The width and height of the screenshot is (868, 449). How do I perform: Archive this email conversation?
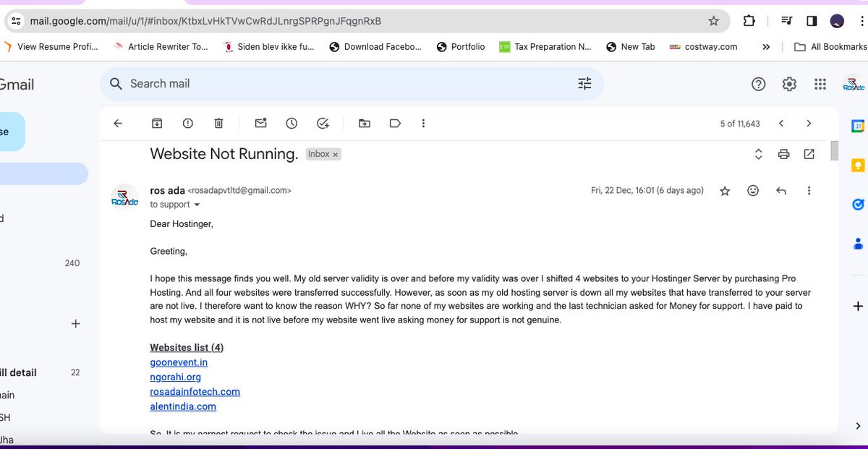(157, 124)
